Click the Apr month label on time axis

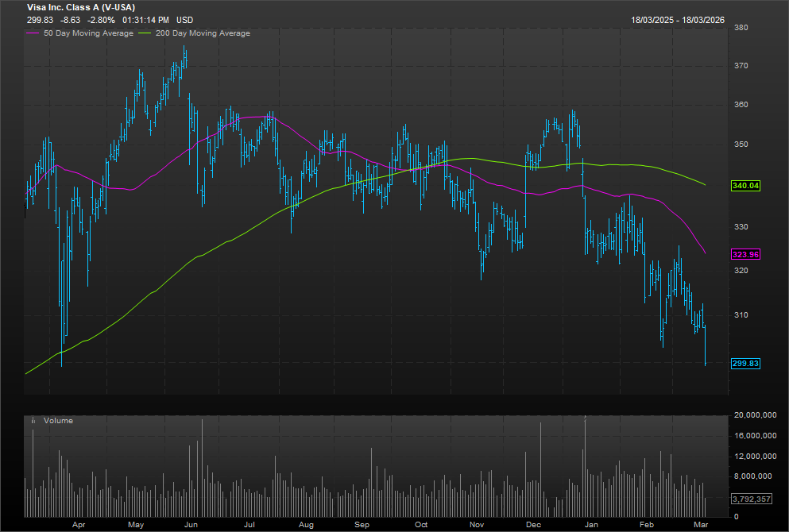tap(79, 525)
